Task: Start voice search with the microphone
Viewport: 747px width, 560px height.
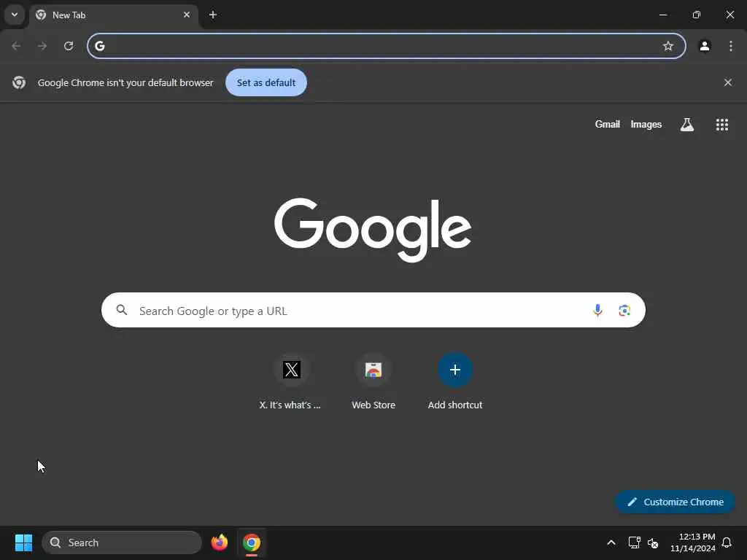Action: tap(597, 311)
